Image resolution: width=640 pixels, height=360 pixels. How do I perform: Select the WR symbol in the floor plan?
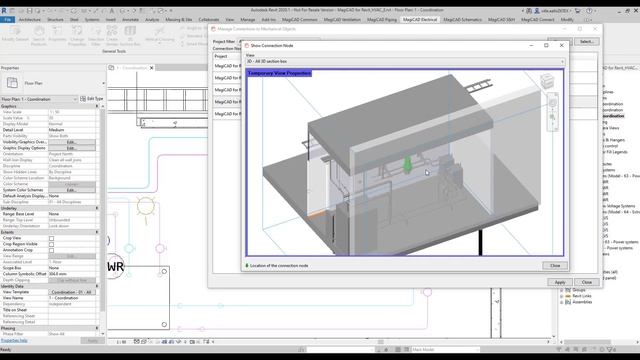coord(116,267)
